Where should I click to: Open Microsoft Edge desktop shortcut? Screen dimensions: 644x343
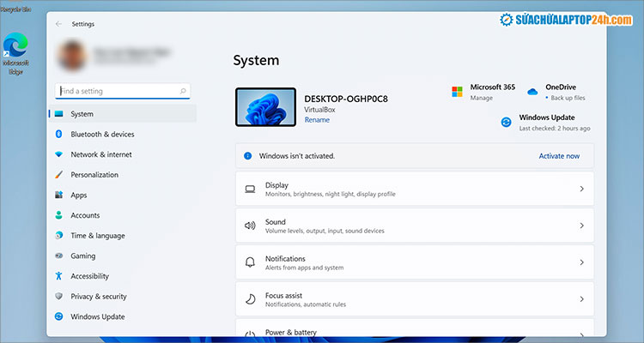tap(15, 54)
